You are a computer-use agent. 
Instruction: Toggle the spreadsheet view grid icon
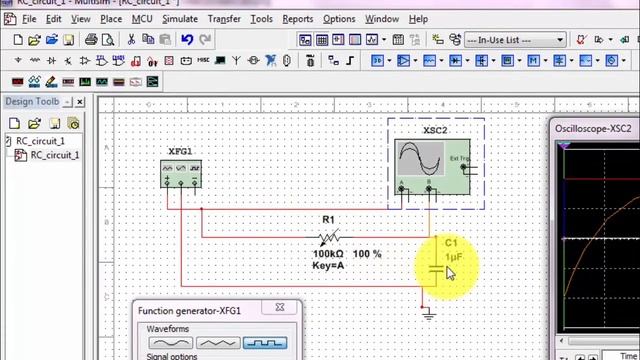point(322,40)
